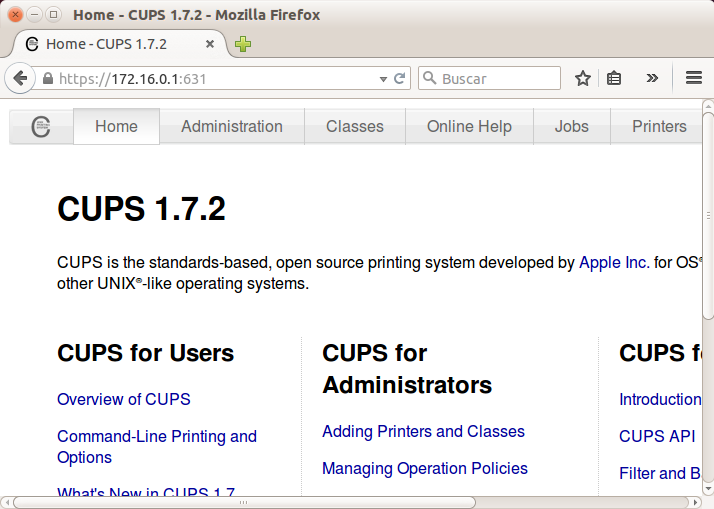The image size is (714, 509).
Task: Open the URL history dropdown arrow
Action: point(383,79)
